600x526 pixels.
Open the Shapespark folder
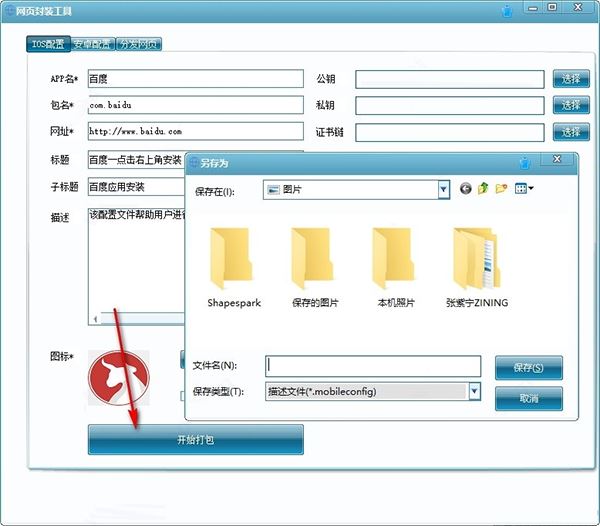pos(232,258)
